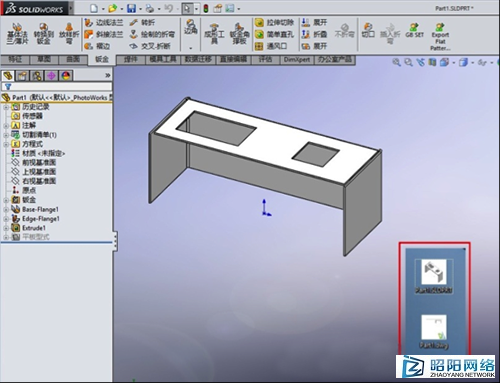
Task: Expand the 切割清单(1) cut list node
Action: (x=6, y=135)
